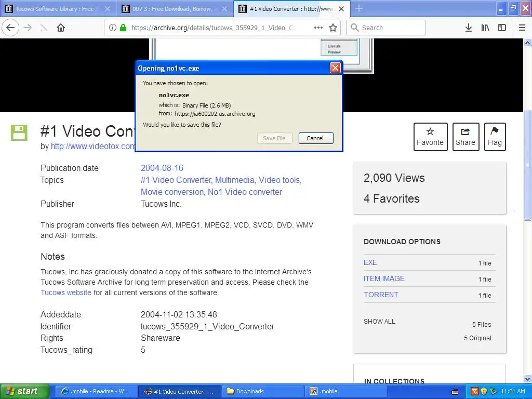Click the reload/stop icon in the toolbar

tap(44, 28)
